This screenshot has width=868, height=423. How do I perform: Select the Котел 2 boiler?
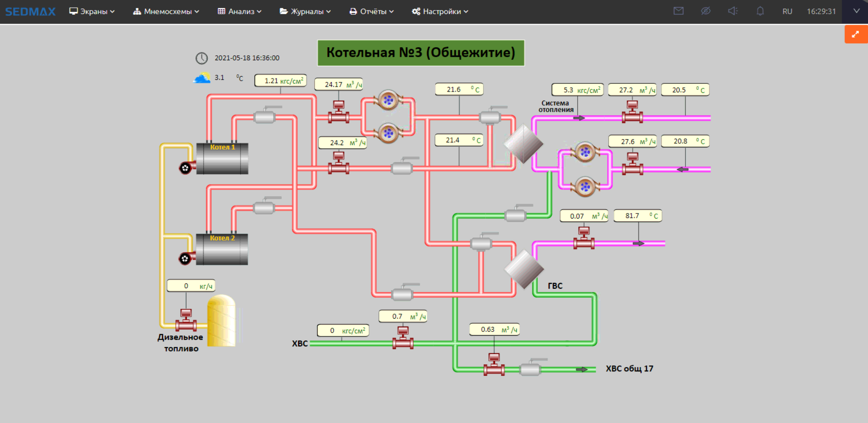click(x=222, y=250)
